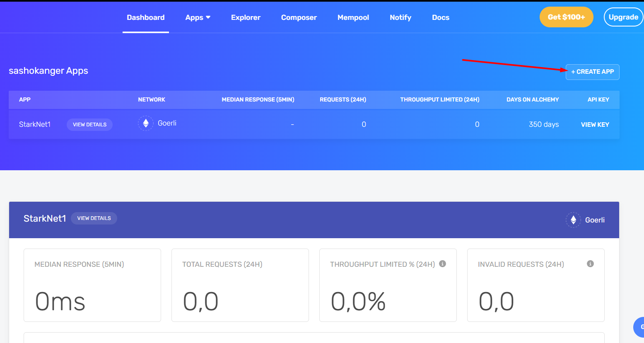Open the Docs link
The width and height of the screenshot is (644, 343).
click(x=441, y=17)
